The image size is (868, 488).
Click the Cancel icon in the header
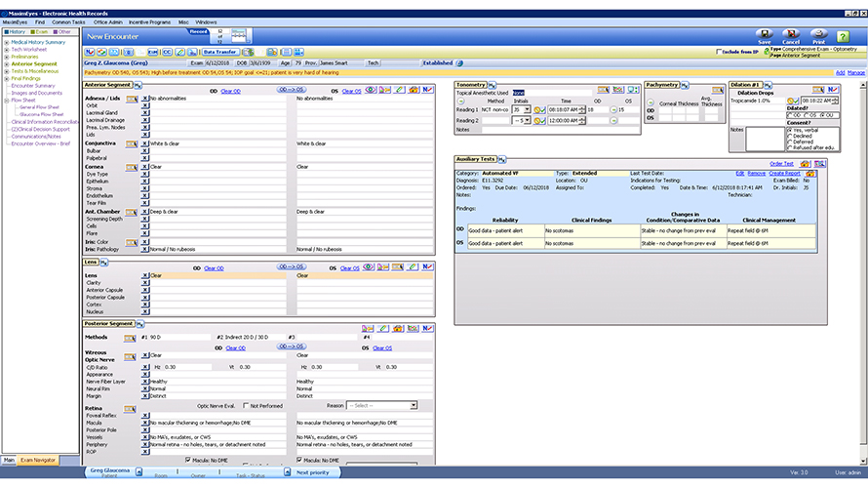[791, 34]
